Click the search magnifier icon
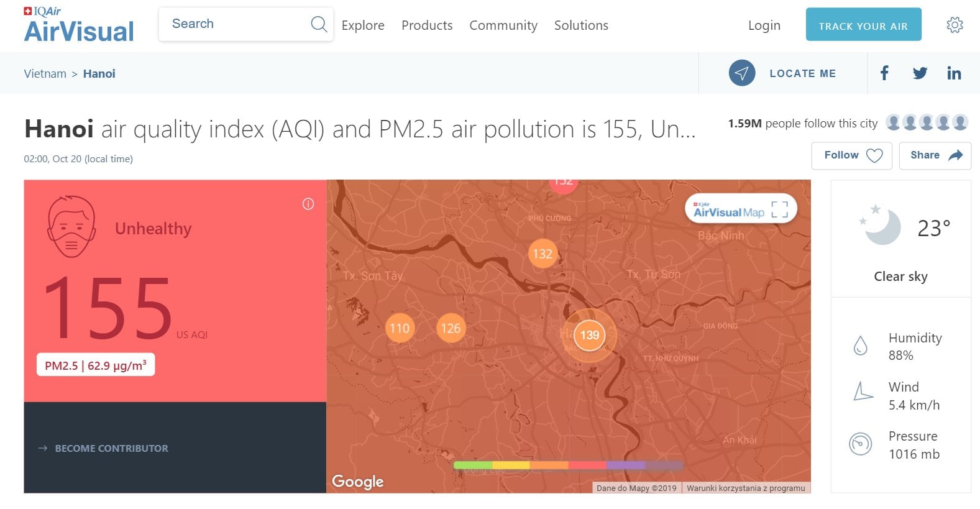The height and width of the screenshot is (509, 980). tap(319, 24)
